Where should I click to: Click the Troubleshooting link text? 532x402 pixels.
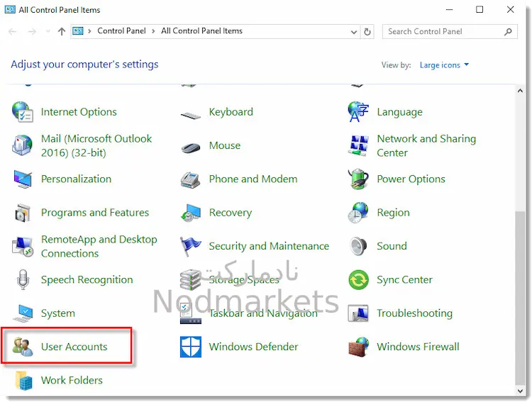pos(415,313)
